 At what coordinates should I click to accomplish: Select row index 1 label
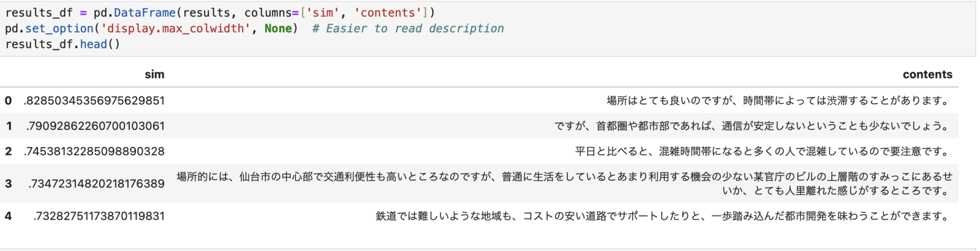[9, 126]
